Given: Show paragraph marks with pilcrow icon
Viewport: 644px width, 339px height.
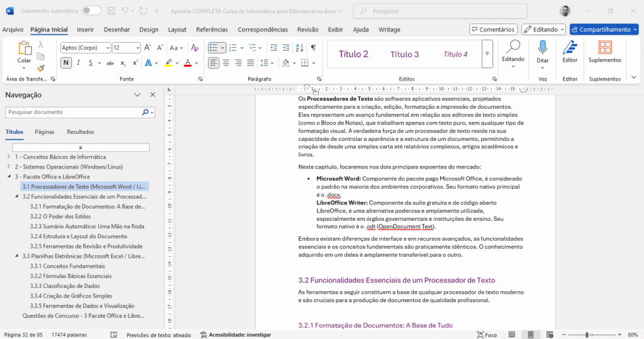Looking at the screenshot, I should 313,48.
